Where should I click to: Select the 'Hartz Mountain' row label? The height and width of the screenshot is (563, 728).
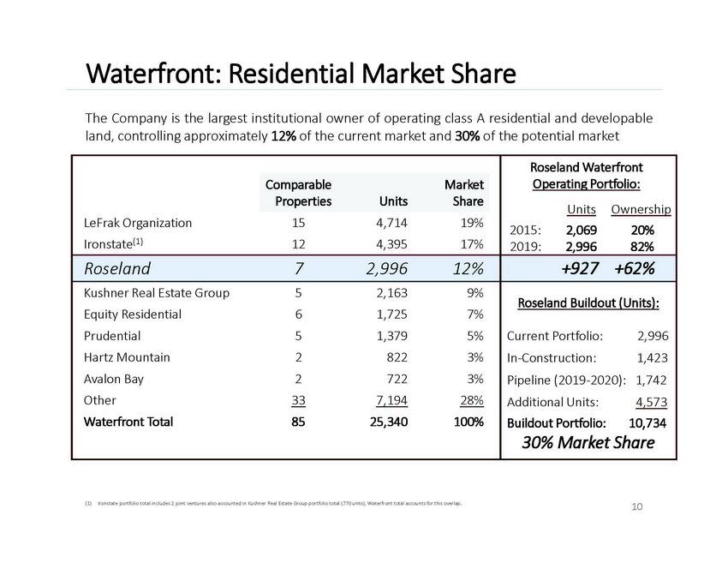point(127,357)
